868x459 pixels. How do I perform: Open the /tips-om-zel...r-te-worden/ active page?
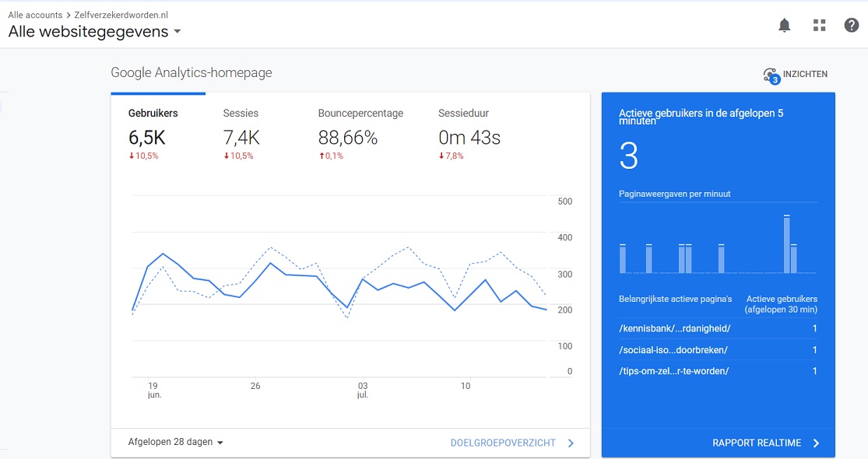pyautogui.click(x=673, y=371)
